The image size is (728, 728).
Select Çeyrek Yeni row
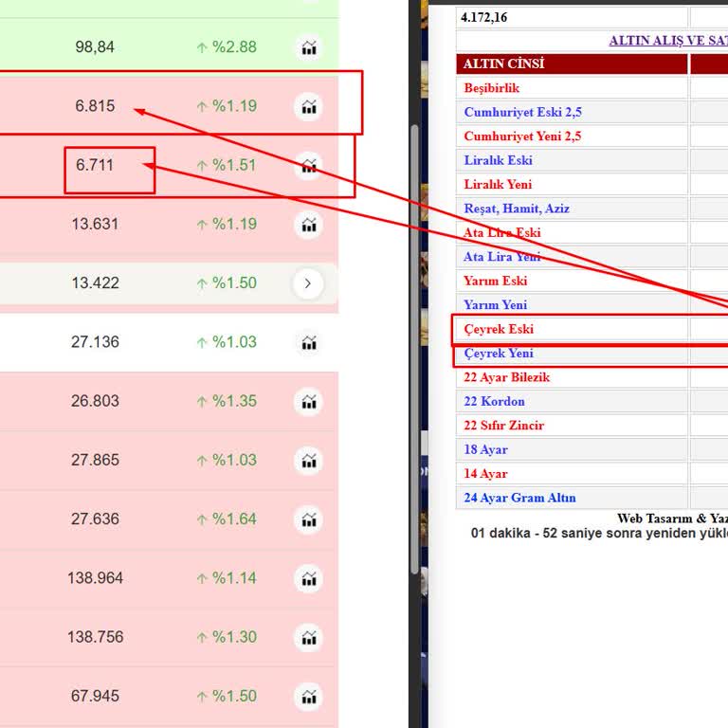(591, 354)
